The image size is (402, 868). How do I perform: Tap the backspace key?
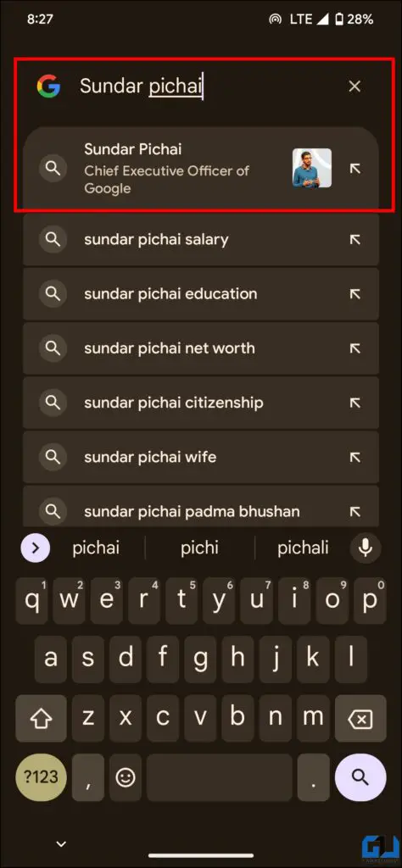(360, 719)
